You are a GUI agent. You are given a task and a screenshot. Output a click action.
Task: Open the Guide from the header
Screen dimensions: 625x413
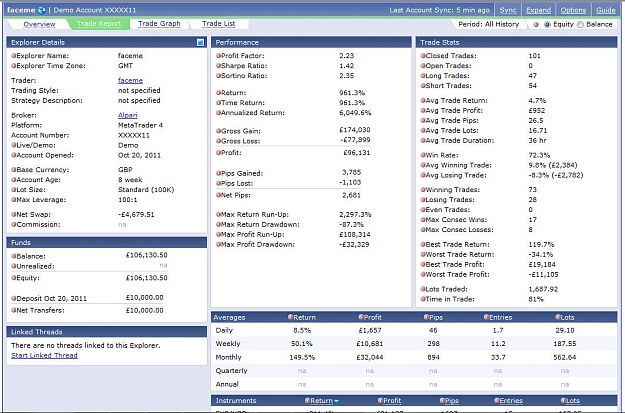[x=605, y=10]
